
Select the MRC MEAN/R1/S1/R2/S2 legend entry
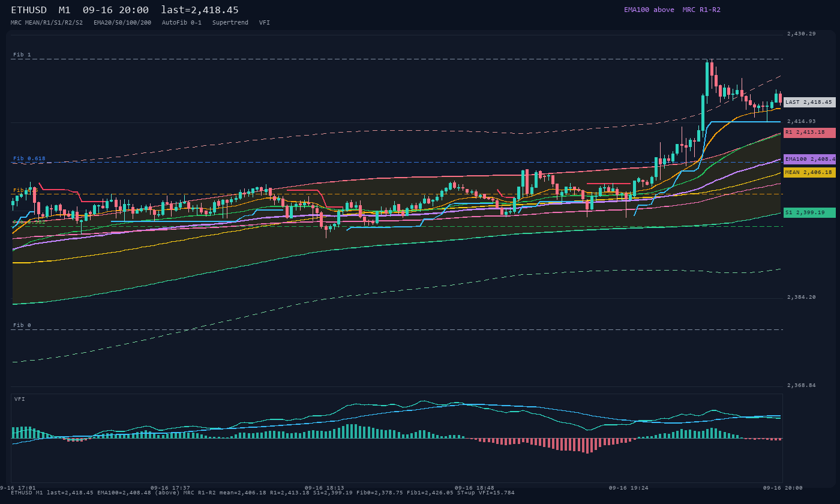click(x=47, y=22)
